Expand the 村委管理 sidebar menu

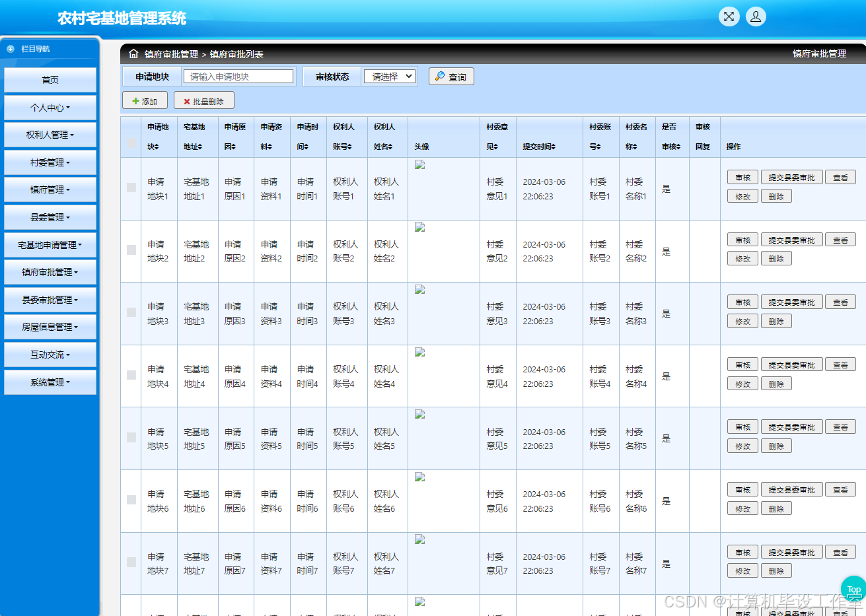(x=50, y=162)
